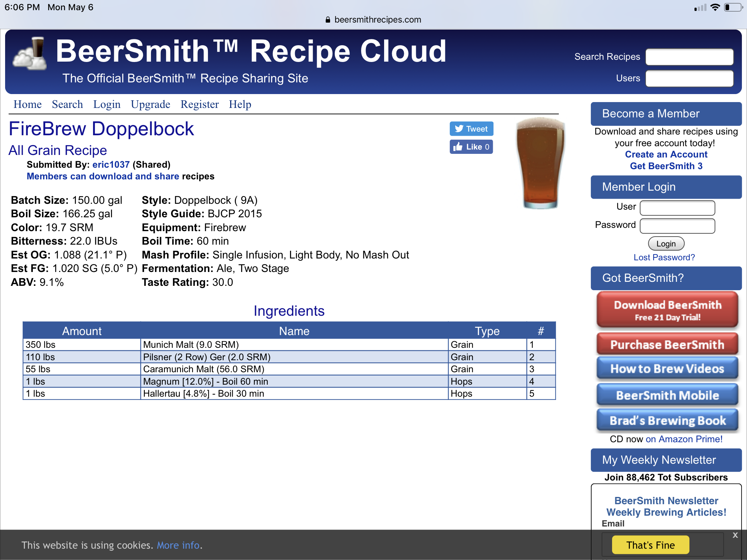747x560 pixels.
Task: Click the Magnum [12.0%] Boil 60 min cell
Action: pyautogui.click(x=294, y=381)
